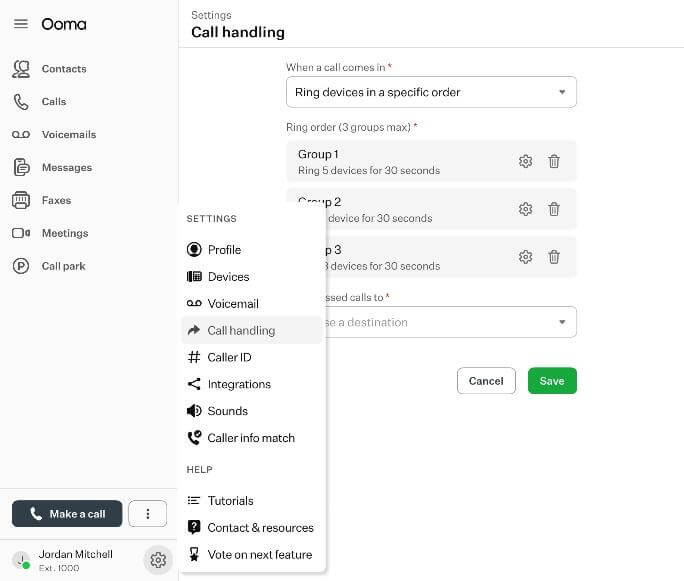Choose Integrations from the Settings menu
This screenshot has width=684, height=581.
(238, 384)
